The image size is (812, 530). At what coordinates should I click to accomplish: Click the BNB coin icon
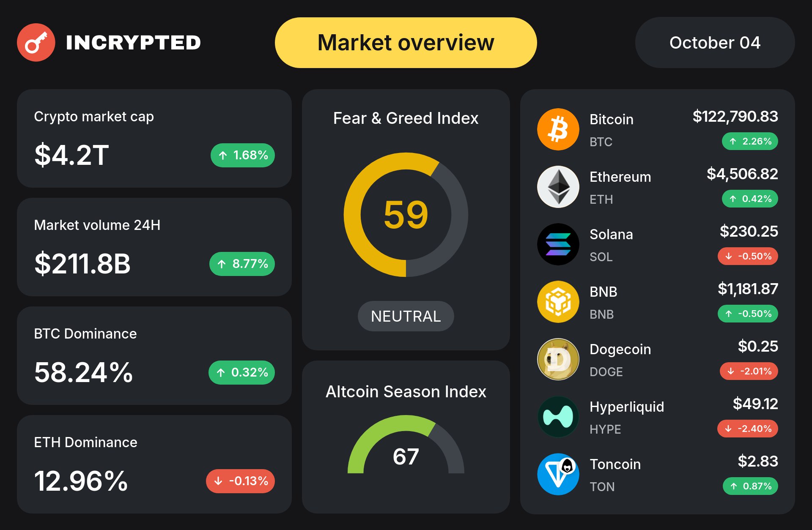click(x=558, y=302)
